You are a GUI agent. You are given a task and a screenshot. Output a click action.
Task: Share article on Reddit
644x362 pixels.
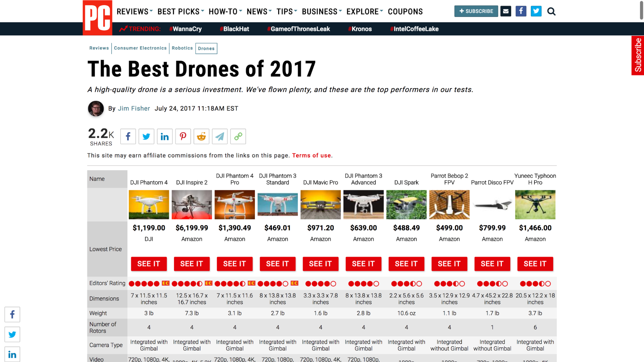[202, 136]
